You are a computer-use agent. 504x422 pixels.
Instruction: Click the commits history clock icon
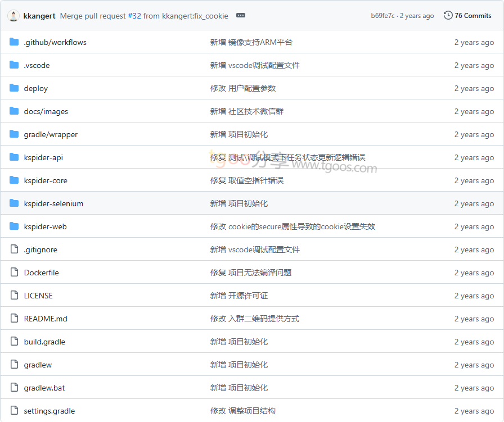(448, 16)
